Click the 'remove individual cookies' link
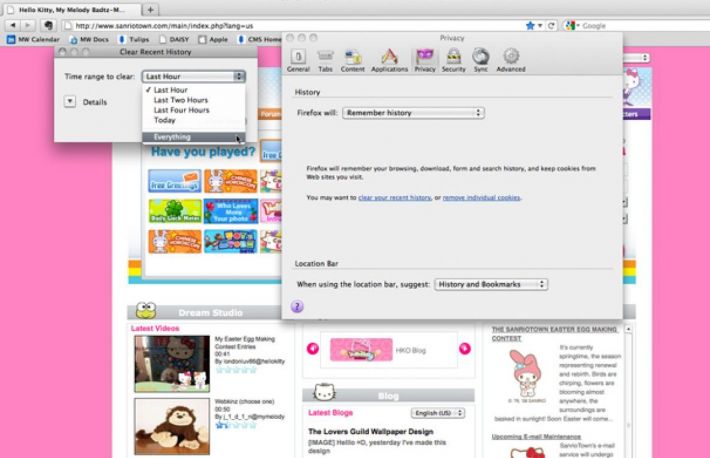710x458 pixels. coord(481,198)
